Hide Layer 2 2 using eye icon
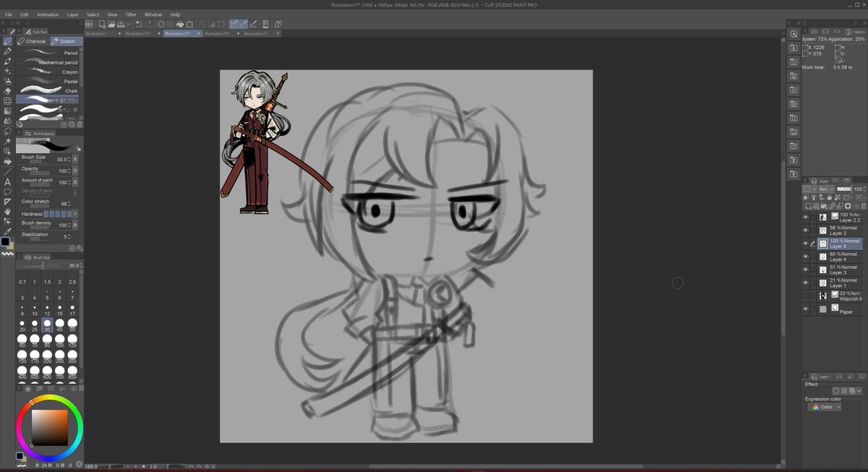 tap(806, 217)
